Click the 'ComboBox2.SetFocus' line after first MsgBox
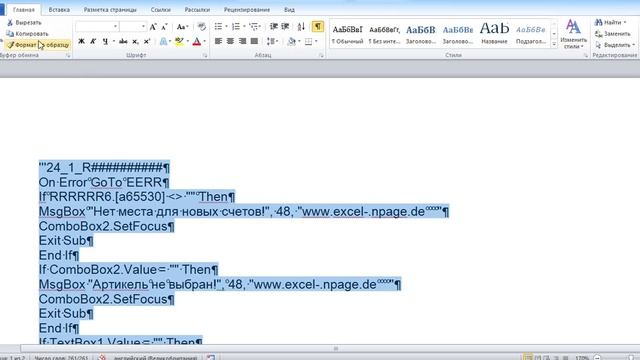The width and height of the screenshot is (640, 360). [107, 227]
